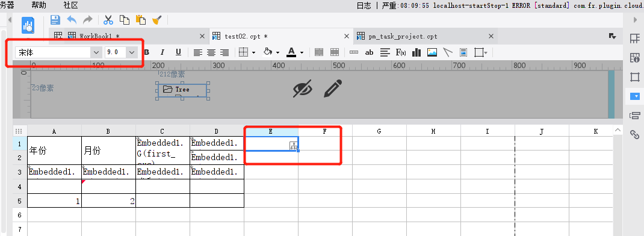The width and height of the screenshot is (644, 236).
Task: Insert plain text with the ab icon
Action: coord(369,52)
